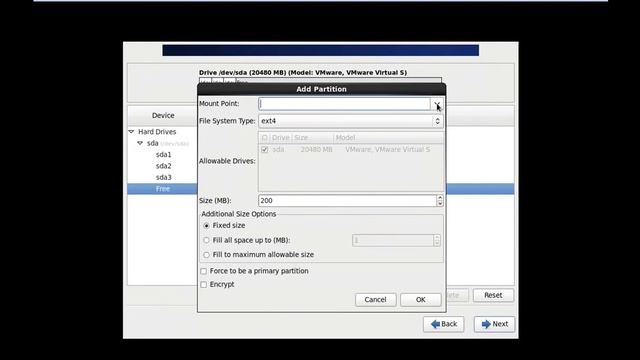This screenshot has width=640, height=360.
Task: Select sda3 partition in device tree
Action: pos(164,178)
